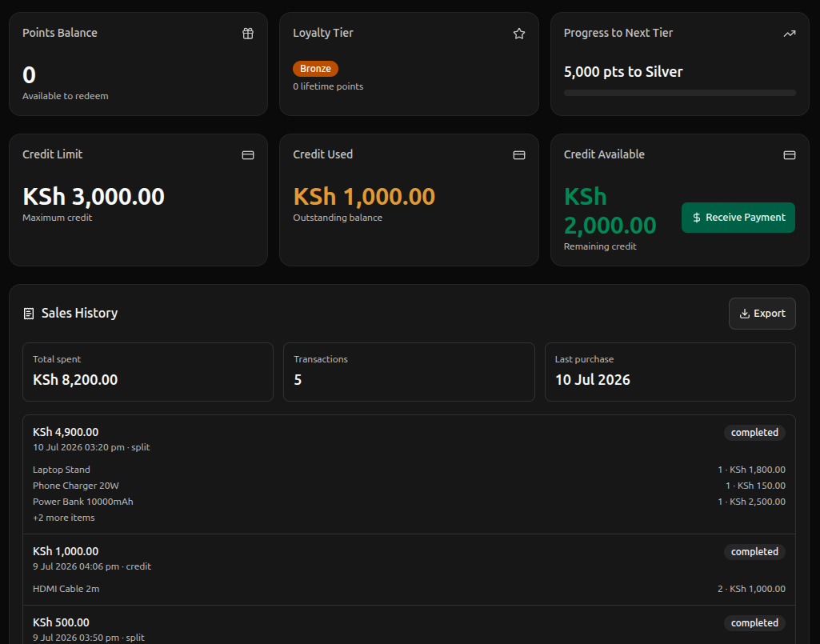Screen dimensions: 820x644
Task: Click the KSh 1,000.00 credit used value
Action: coord(363,197)
